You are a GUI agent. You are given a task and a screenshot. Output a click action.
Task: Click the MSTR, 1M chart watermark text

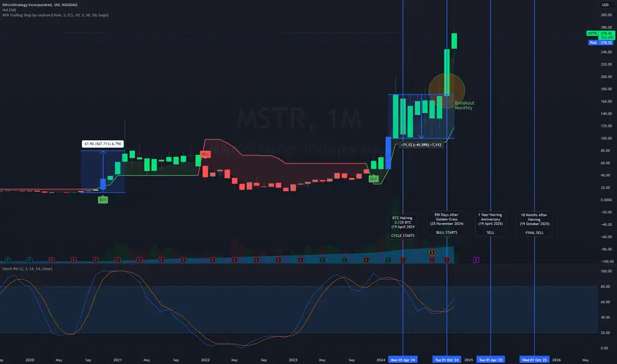299,118
